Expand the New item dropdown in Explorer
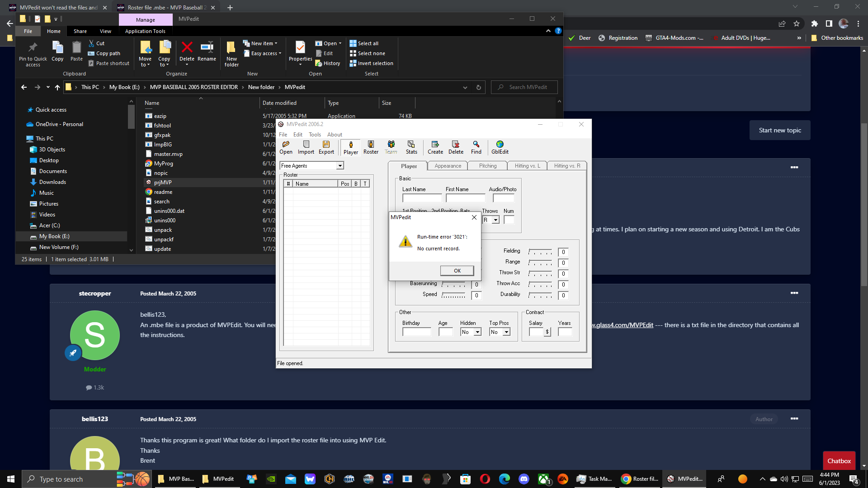Viewport: 868px width, 488px height. (x=260, y=43)
